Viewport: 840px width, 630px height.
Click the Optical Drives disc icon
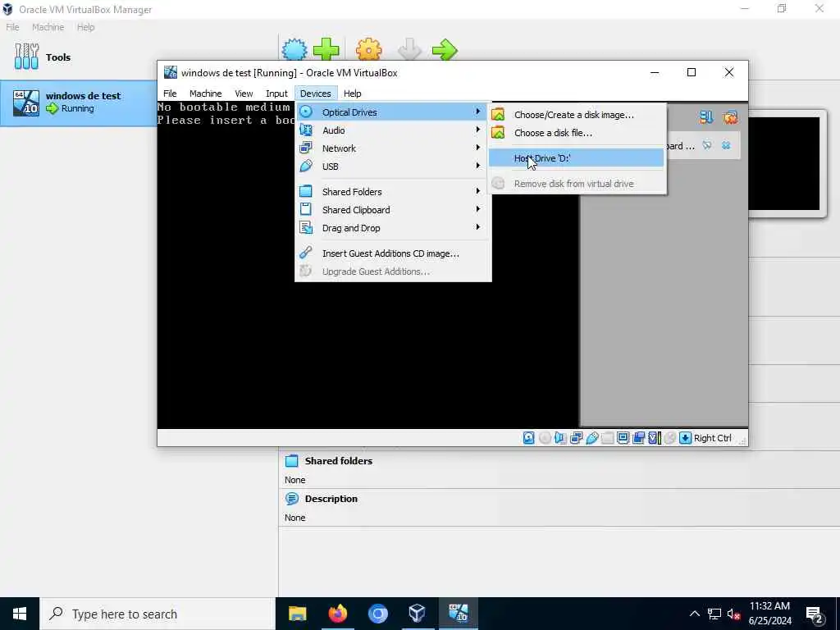pos(306,112)
